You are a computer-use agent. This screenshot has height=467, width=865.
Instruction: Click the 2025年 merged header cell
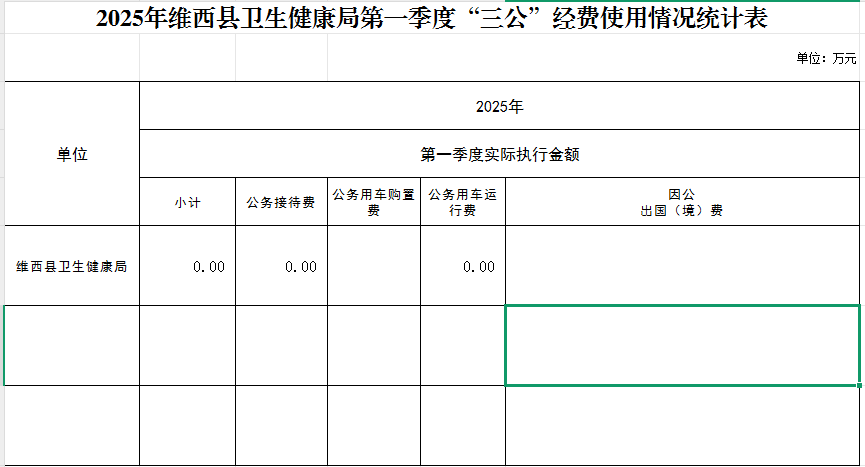(500, 106)
